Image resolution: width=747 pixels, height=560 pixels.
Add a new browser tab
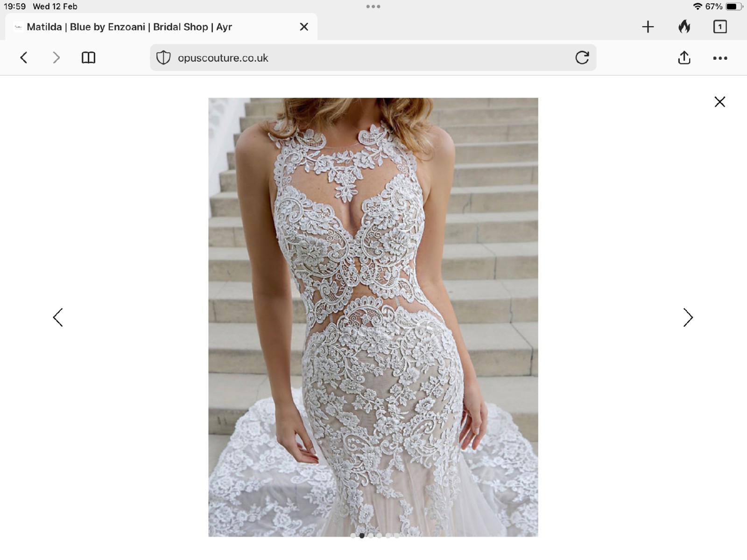pyautogui.click(x=648, y=27)
